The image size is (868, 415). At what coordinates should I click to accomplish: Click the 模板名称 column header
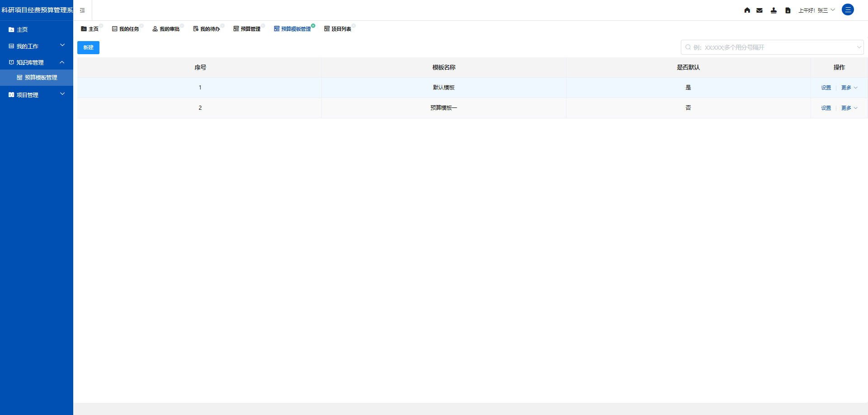(x=443, y=67)
